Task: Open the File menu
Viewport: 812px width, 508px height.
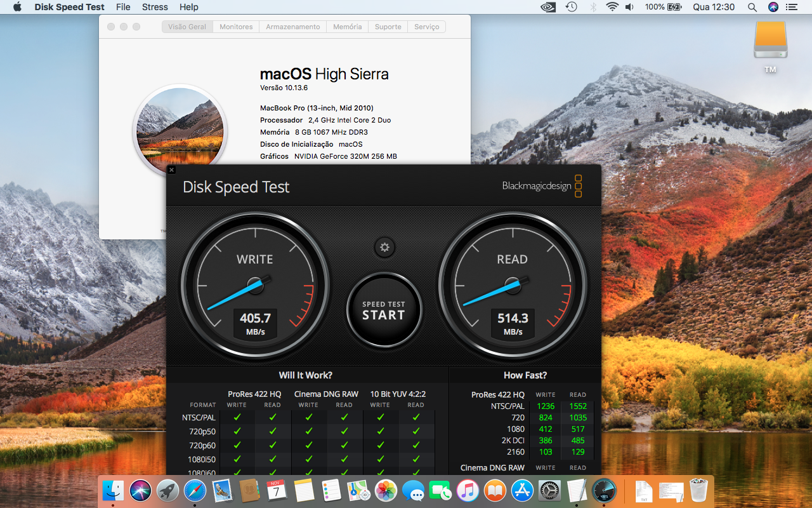Action: [x=123, y=7]
